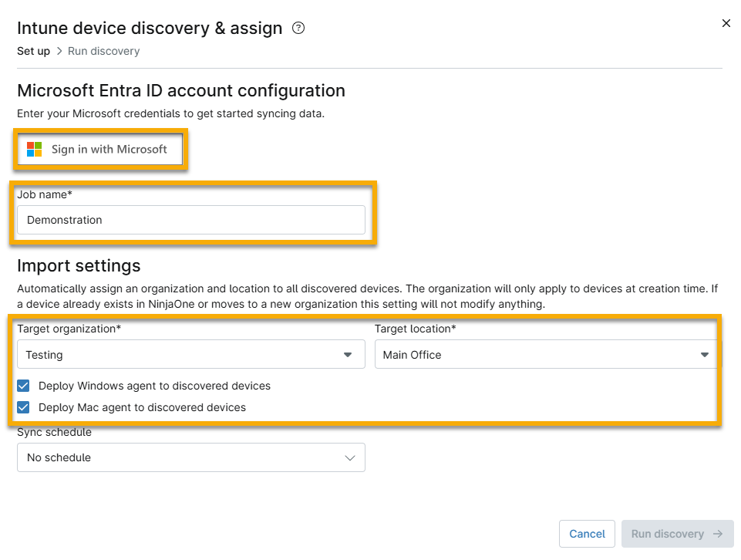Uncheck Deploy Mac agent checkbox
The height and width of the screenshot is (560, 741).
[23, 407]
